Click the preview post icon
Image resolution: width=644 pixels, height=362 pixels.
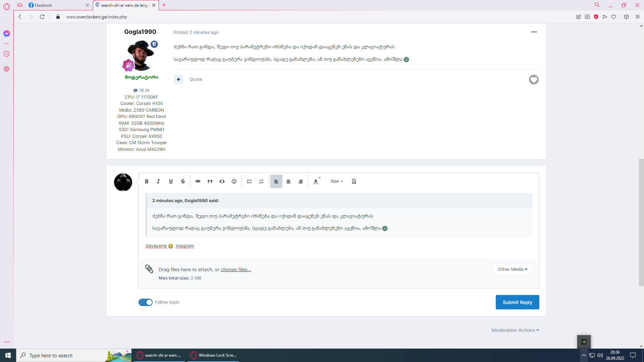[354, 181]
